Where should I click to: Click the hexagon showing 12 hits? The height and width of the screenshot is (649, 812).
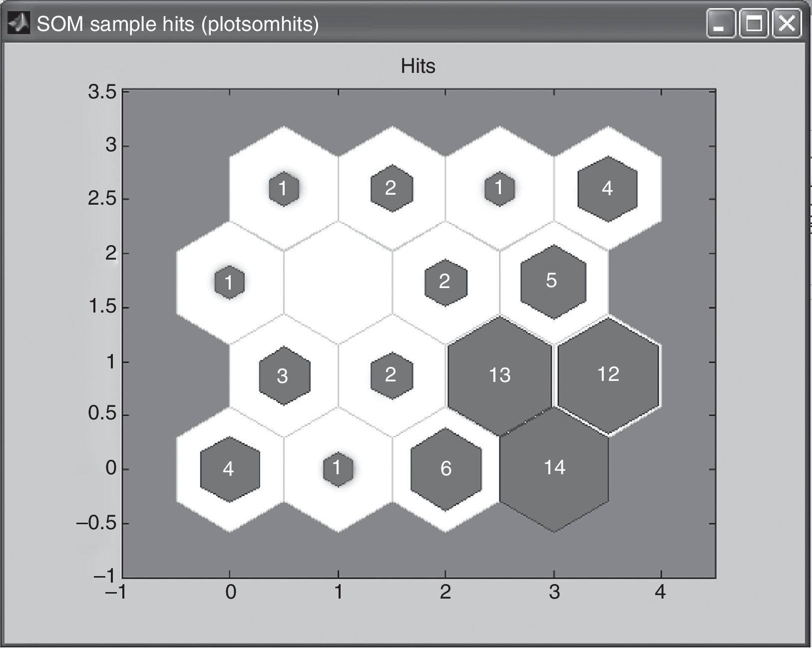pos(608,374)
